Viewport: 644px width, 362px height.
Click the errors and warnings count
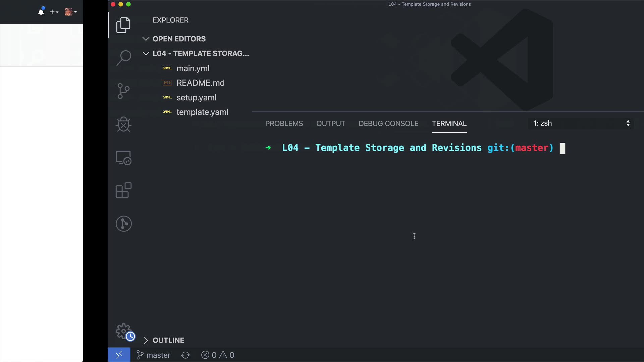[x=218, y=355]
